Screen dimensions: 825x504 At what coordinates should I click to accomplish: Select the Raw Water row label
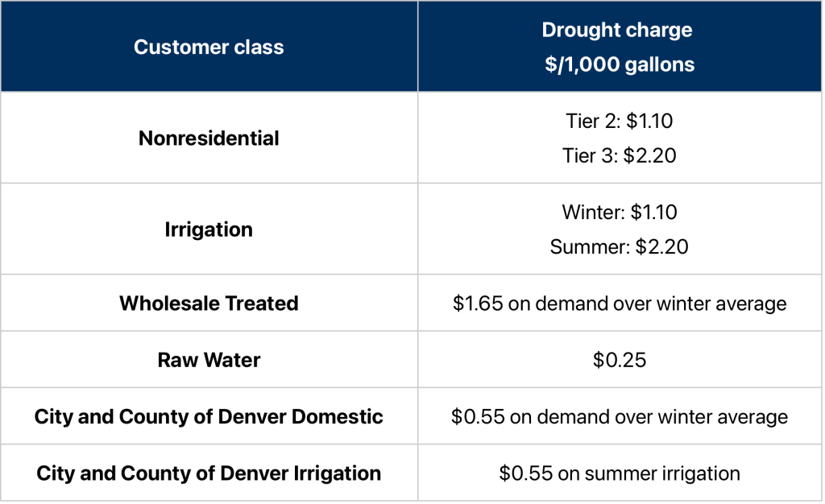pyautogui.click(x=209, y=360)
